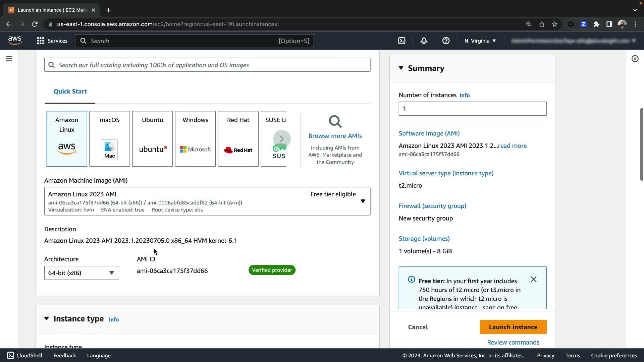Click the Number of instances field
644x362 pixels.
tap(472, 109)
